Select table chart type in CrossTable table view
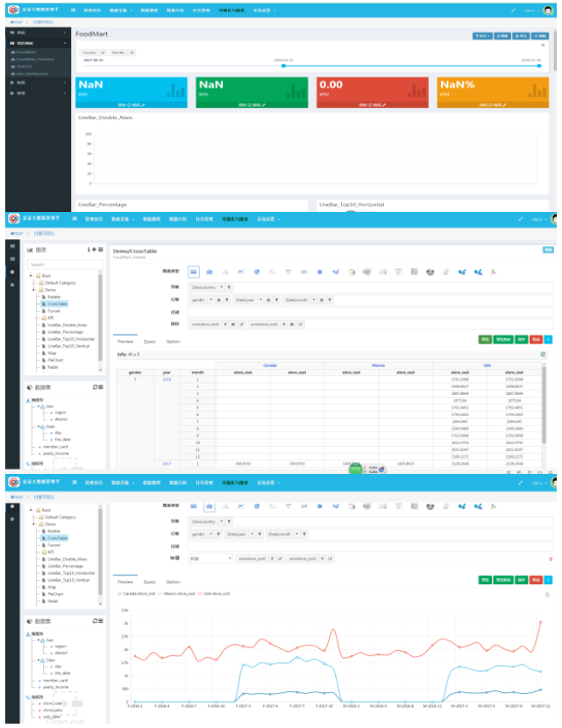Image resolution: width=562 pixels, height=728 pixels. point(194,272)
